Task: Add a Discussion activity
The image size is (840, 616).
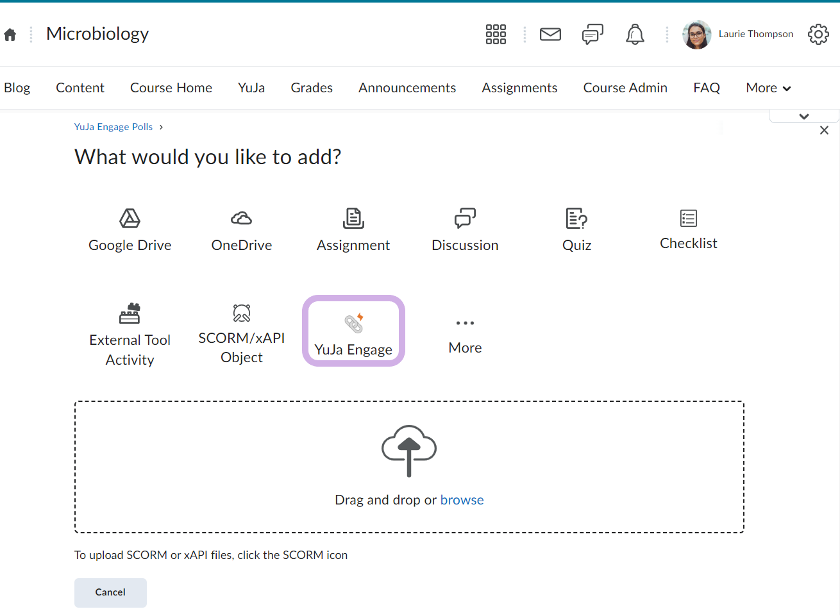Action: pyautogui.click(x=465, y=230)
